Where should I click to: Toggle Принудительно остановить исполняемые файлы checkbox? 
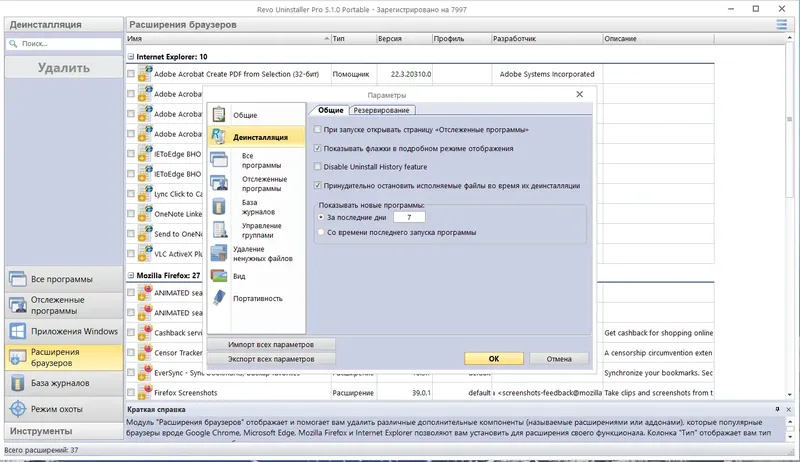[317, 186]
